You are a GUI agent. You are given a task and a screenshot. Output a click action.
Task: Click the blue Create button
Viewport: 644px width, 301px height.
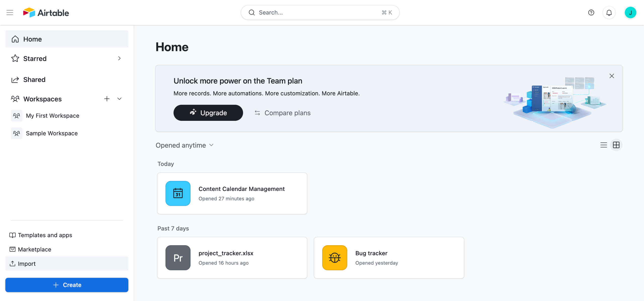click(x=67, y=285)
